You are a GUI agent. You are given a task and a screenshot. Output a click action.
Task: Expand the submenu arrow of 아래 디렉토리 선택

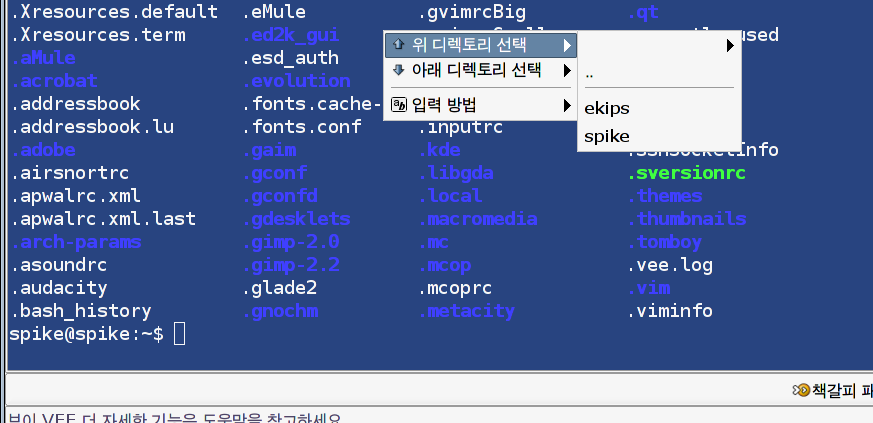[567, 71]
